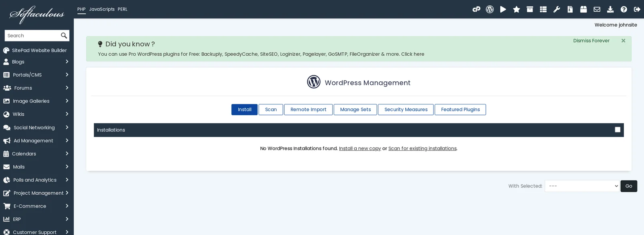The image size is (644, 235).
Task: Expand the Blogs category chevron
Action: click(67, 62)
